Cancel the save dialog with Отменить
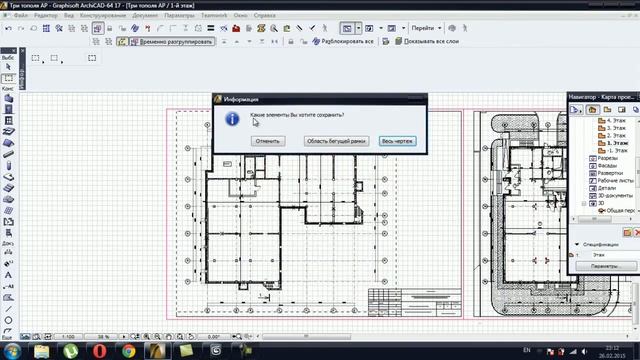 [x=268, y=141]
